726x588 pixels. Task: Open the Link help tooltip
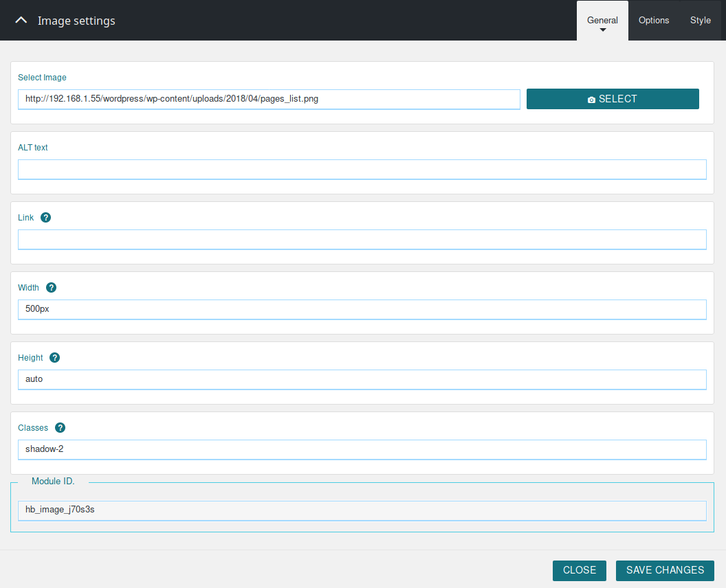(45, 217)
